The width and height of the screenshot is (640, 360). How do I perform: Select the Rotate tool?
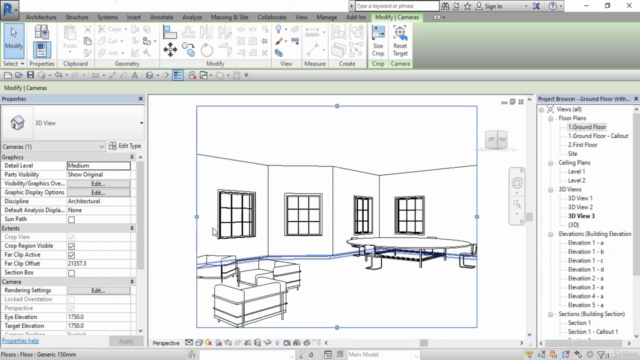click(x=207, y=50)
